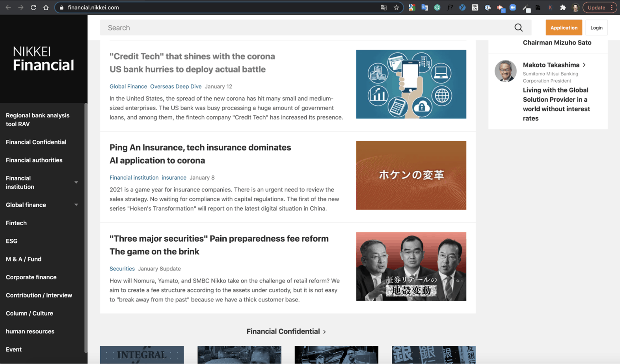This screenshot has height=364, width=620.
Task: Click Makoto Takashima portrait photo
Action: pyautogui.click(x=505, y=71)
